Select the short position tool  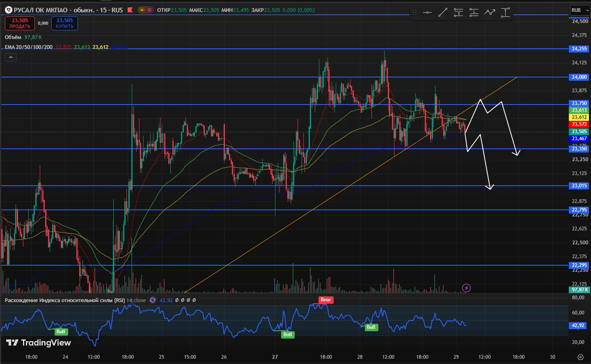458,13
